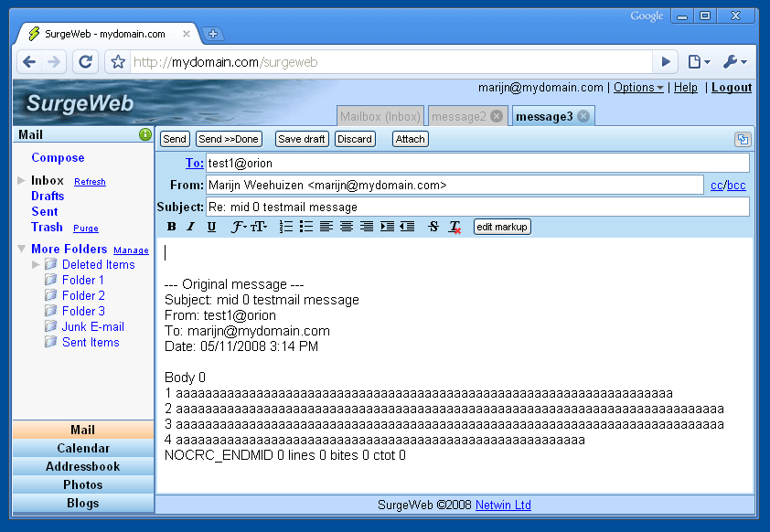Open the Options dropdown menu
This screenshot has width=770, height=532.
pyautogui.click(x=638, y=88)
